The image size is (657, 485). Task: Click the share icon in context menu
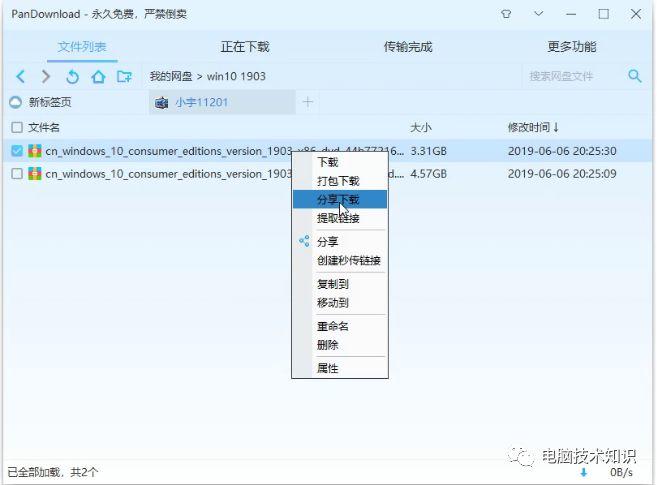click(x=304, y=241)
